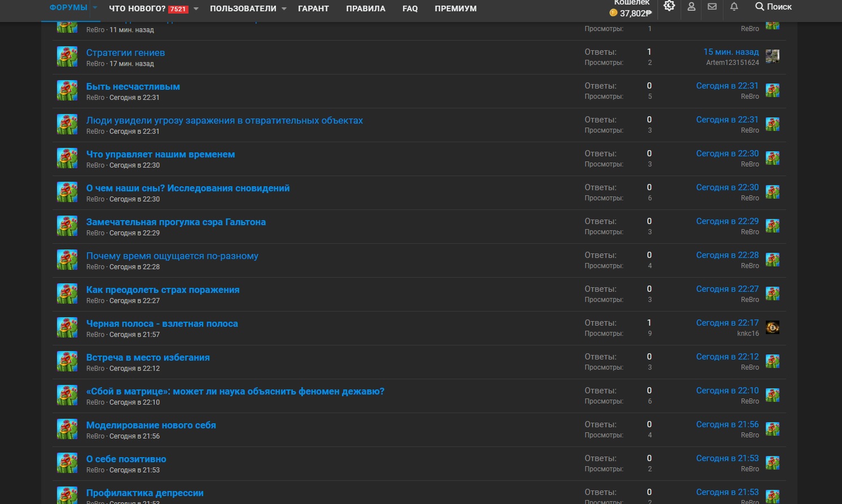Open last post Сегодня в 22:17 link
This screenshot has height=504, width=842.
[x=727, y=323]
